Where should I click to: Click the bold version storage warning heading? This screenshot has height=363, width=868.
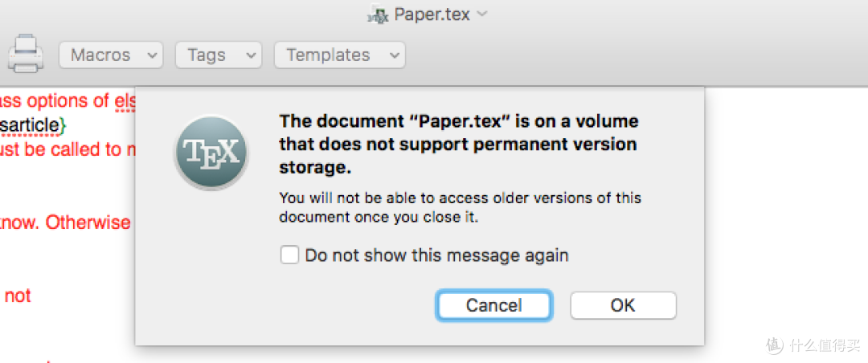(458, 145)
